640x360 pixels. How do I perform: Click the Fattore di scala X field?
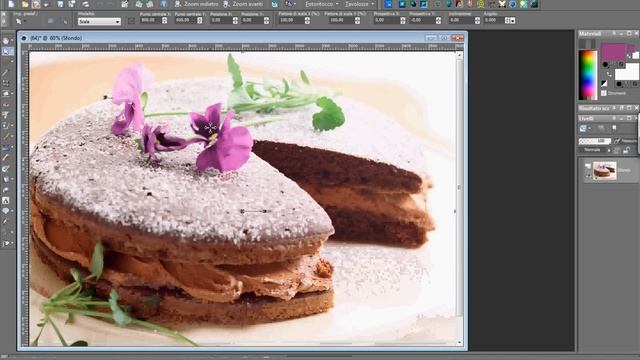[291, 20]
